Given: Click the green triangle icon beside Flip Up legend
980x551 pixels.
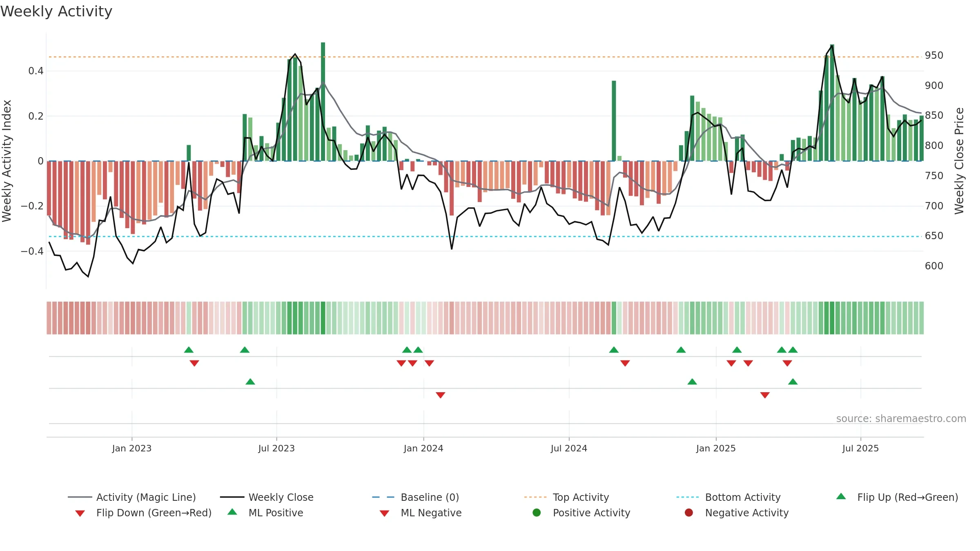Looking at the screenshot, I should (841, 496).
